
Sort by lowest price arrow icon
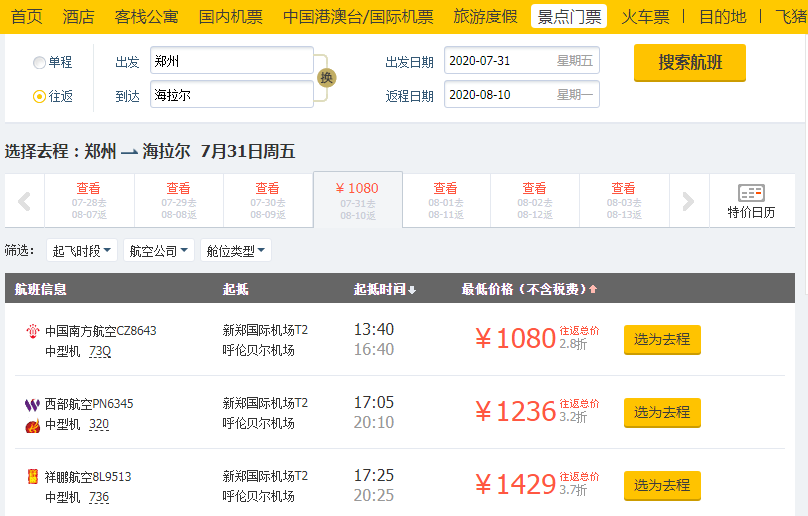tap(593, 290)
